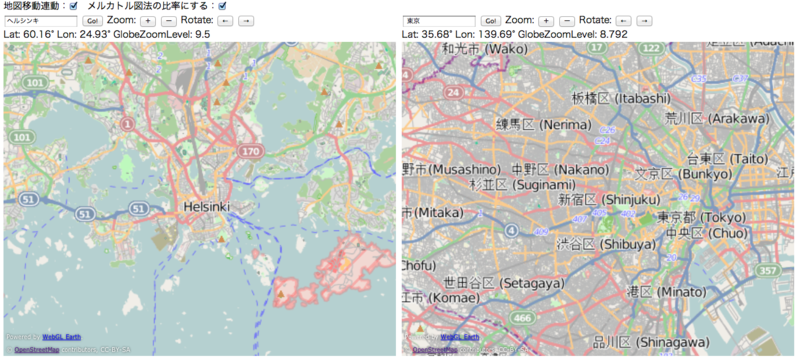This screenshot has height=360, width=800.
Task: Focus the 東京 search field
Action: [x=439, y=21]
